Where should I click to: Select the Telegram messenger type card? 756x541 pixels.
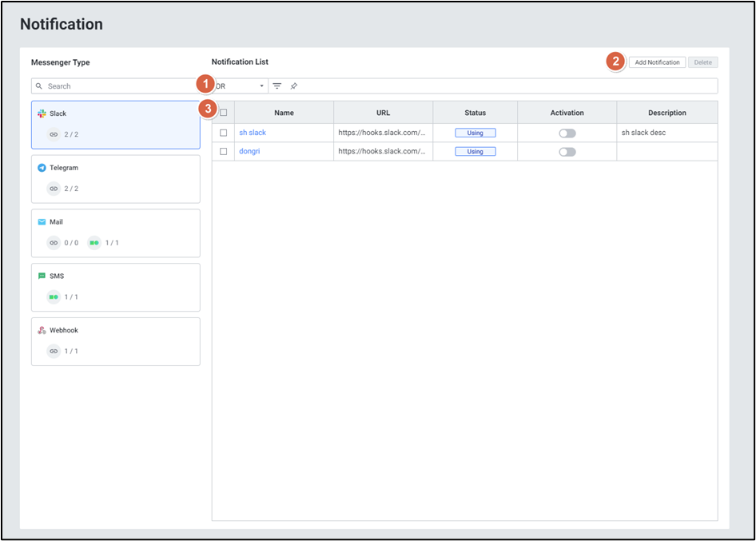(115, 178)
